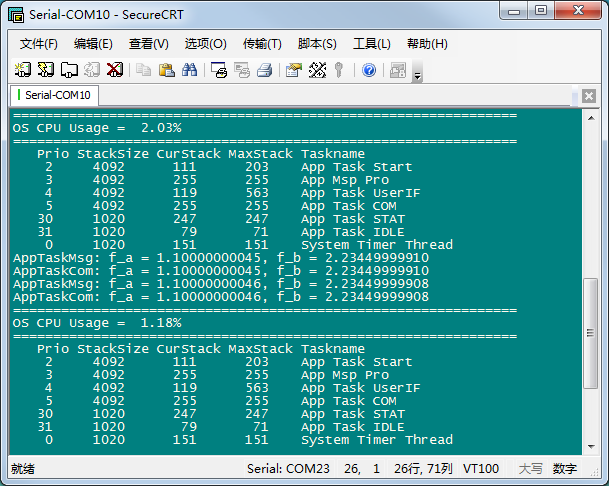Click the Print printer icon
609x486 pixels.
point(265,70)
